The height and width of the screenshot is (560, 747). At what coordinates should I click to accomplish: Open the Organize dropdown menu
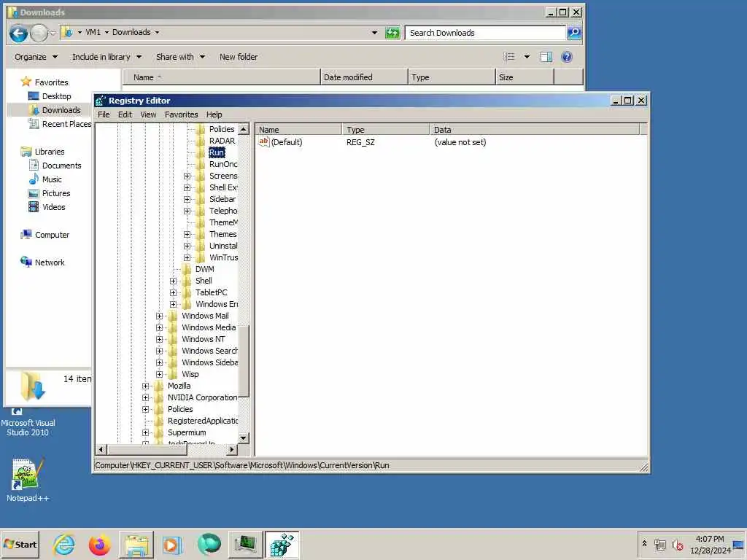click(36, 57)
